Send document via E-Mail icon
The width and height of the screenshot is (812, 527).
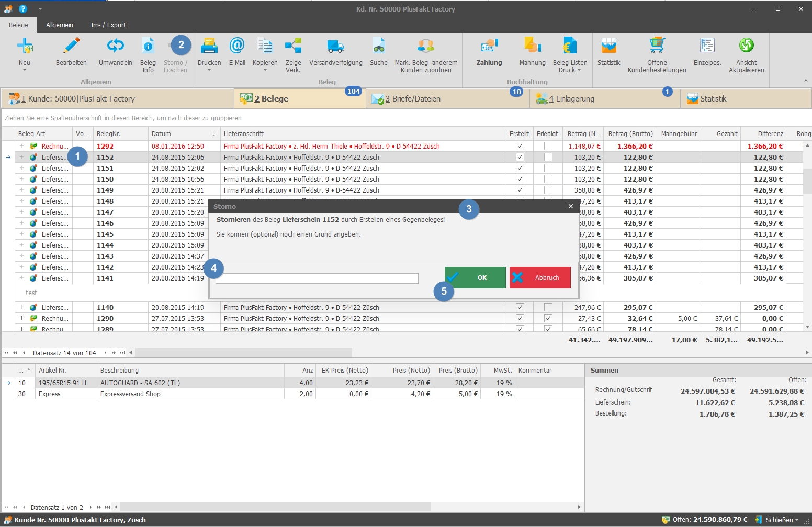pyautogui.click(x=237, y=46)
